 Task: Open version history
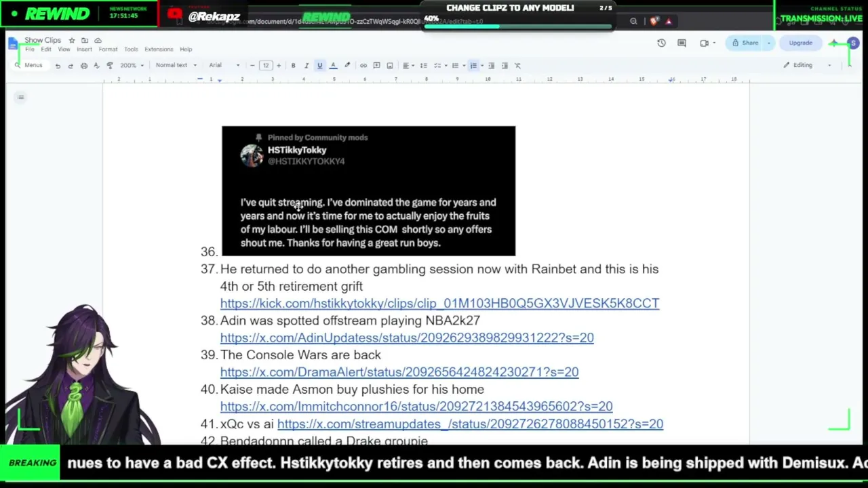pos(662,43)
